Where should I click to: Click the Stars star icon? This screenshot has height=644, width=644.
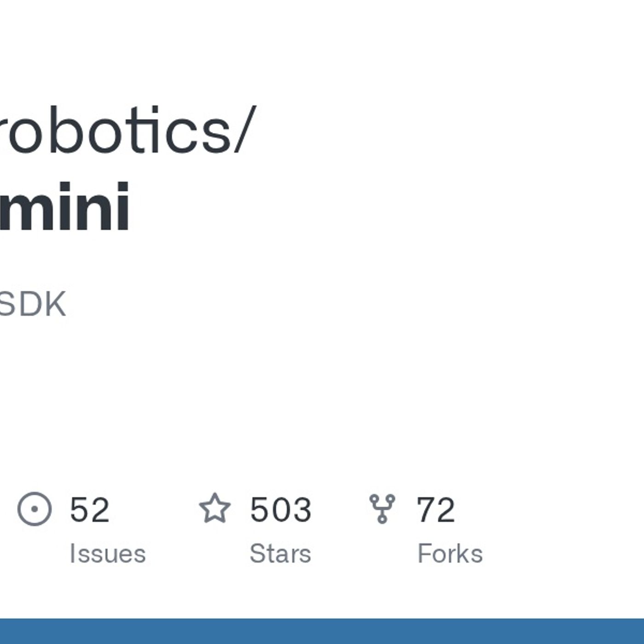point(215,509)
